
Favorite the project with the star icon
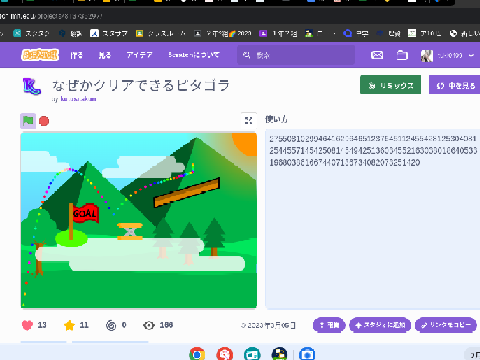(x=69, y=325)
